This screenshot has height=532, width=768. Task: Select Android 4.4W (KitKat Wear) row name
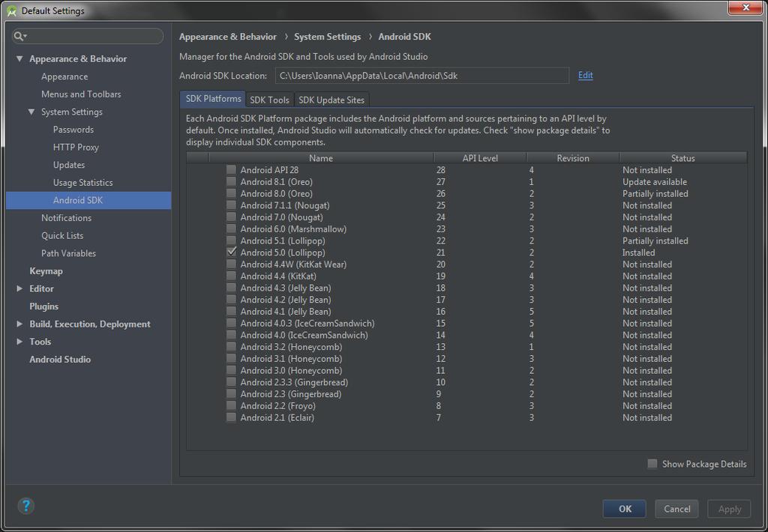pyautogui.click(x=293, y=265)
